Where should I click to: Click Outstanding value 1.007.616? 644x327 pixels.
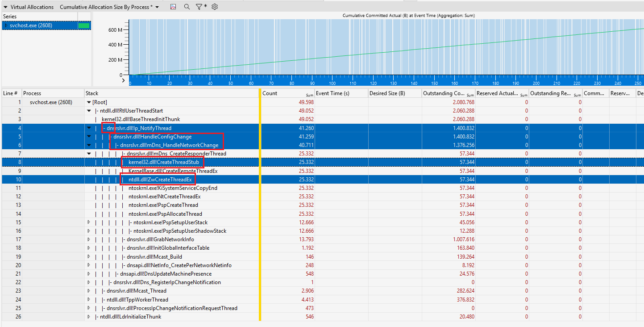pyautogui.click(x=464, y=239)
